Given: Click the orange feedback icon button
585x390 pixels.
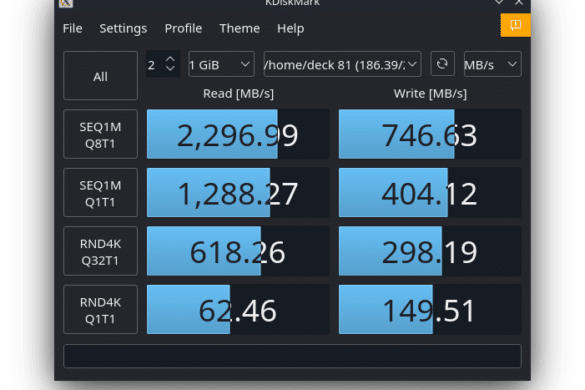Looking at the screenshot, I should (515, 25).
